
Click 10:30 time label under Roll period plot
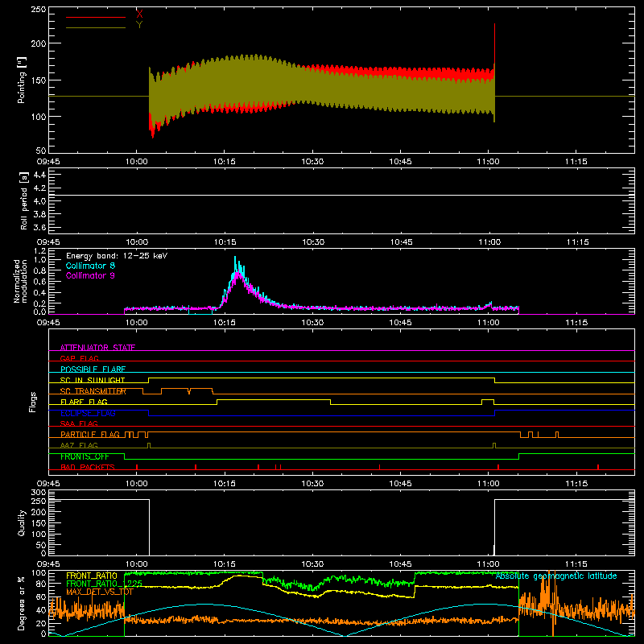pos(313,242)
